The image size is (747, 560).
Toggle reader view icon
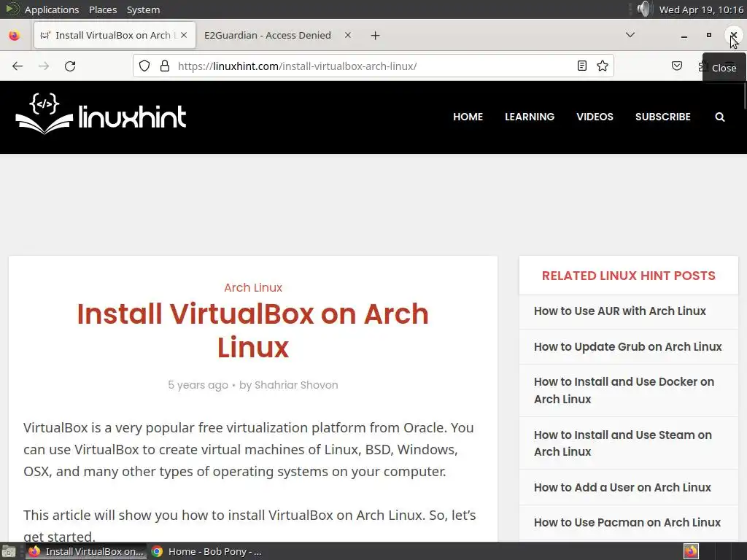point(581,66)
